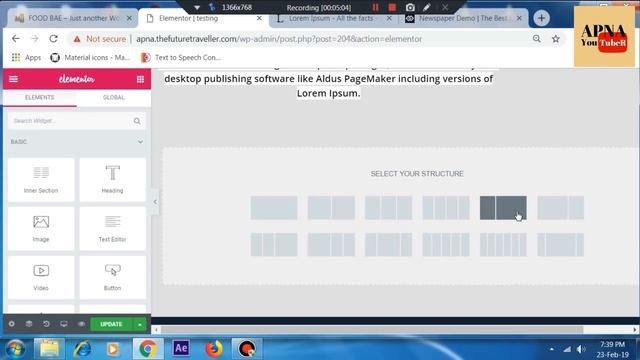Collapse the Elementor panel with side arrow
This screenshot has height=360, width=640.
point(155,202)
